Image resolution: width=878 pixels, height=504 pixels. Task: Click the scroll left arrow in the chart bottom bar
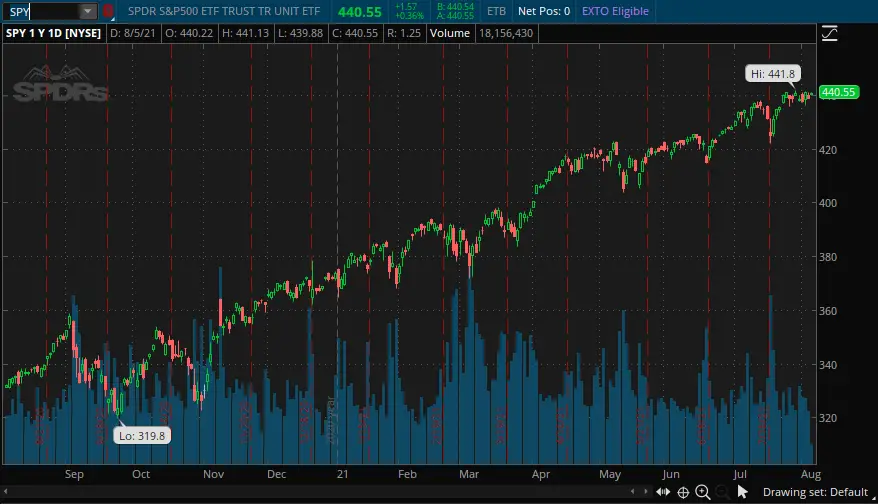(633, 492)
